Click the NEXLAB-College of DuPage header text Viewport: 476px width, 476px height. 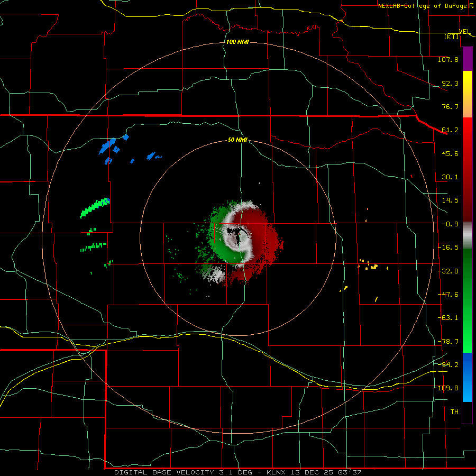click(422, 6)
